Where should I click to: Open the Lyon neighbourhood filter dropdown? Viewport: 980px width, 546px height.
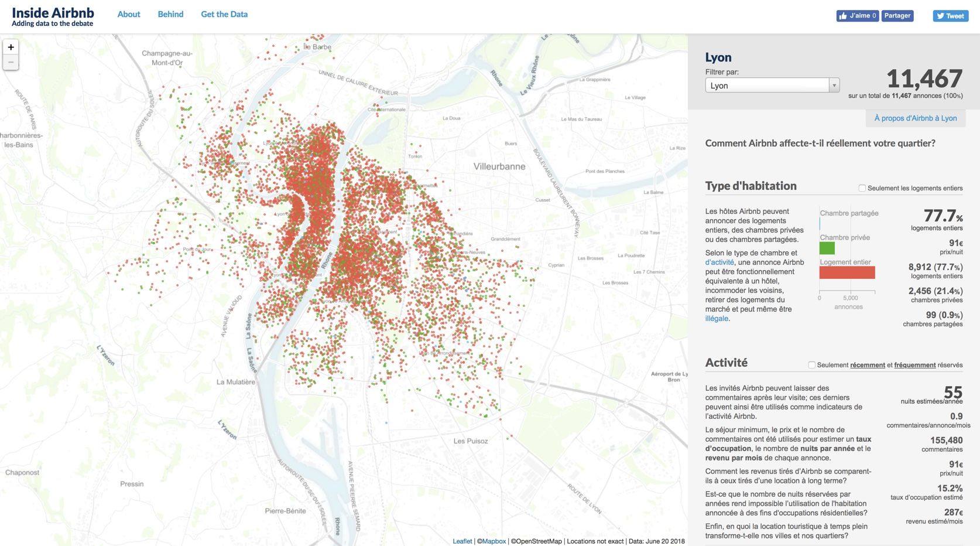coord(772,86)
